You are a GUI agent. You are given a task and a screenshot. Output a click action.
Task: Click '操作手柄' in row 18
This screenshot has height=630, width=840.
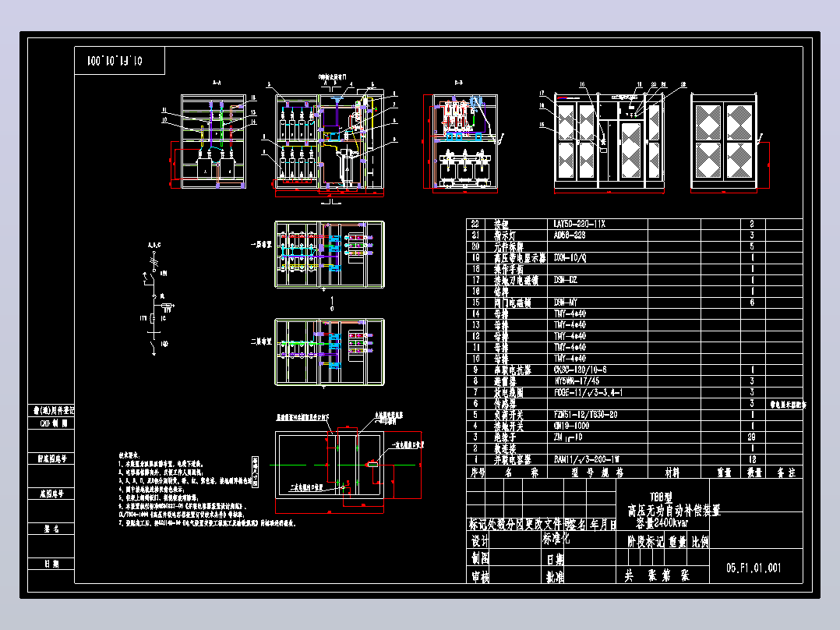pos(508,269)
